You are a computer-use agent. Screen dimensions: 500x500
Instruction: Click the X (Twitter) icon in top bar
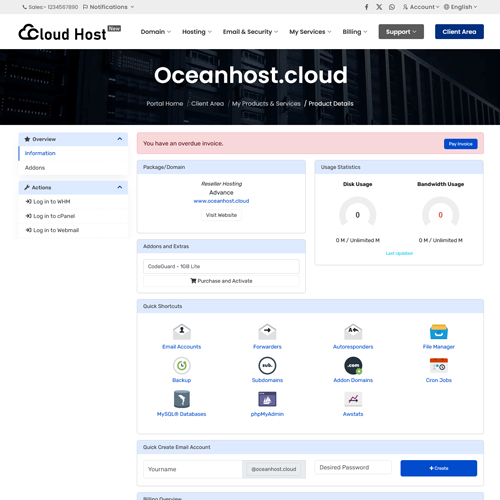[379, 7]
